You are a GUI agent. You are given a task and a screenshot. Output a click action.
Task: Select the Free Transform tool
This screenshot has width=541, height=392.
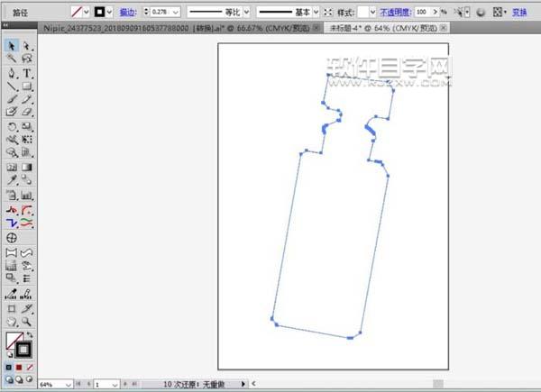[x=26, y=140]
